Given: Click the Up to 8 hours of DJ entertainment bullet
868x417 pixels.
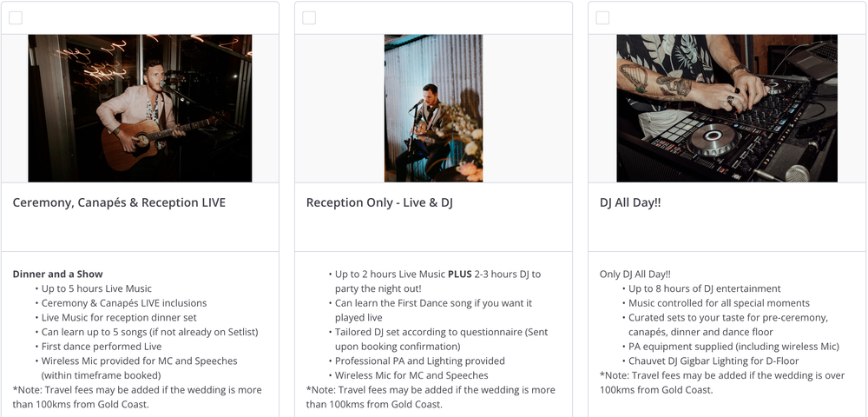Looking at the screenshot, I should pos(705,288).
